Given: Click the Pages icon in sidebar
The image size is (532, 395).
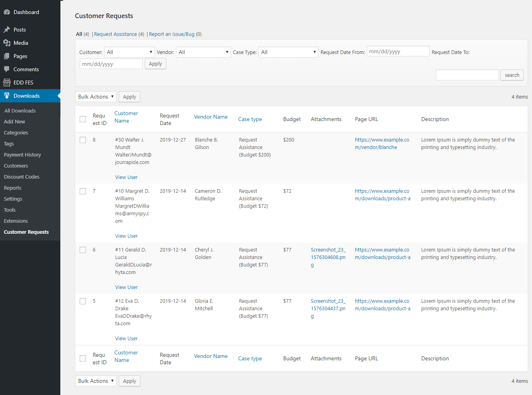Looking at the screenshot, I should click(x=7, y=56).
